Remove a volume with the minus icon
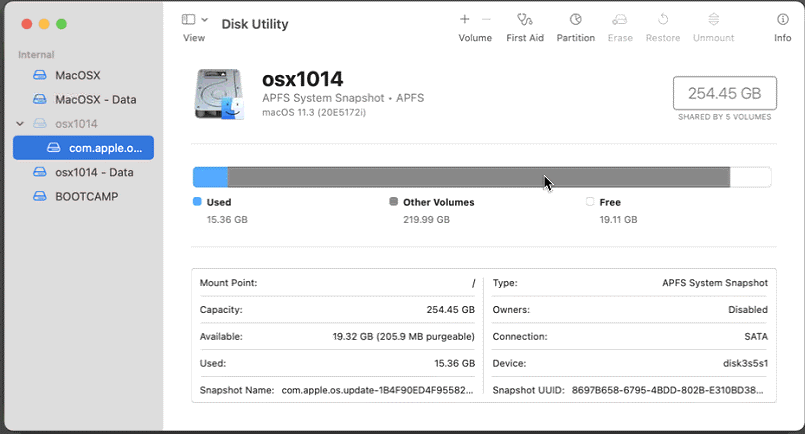The height and width of the screenshot is (434, 805). [486, 19]
